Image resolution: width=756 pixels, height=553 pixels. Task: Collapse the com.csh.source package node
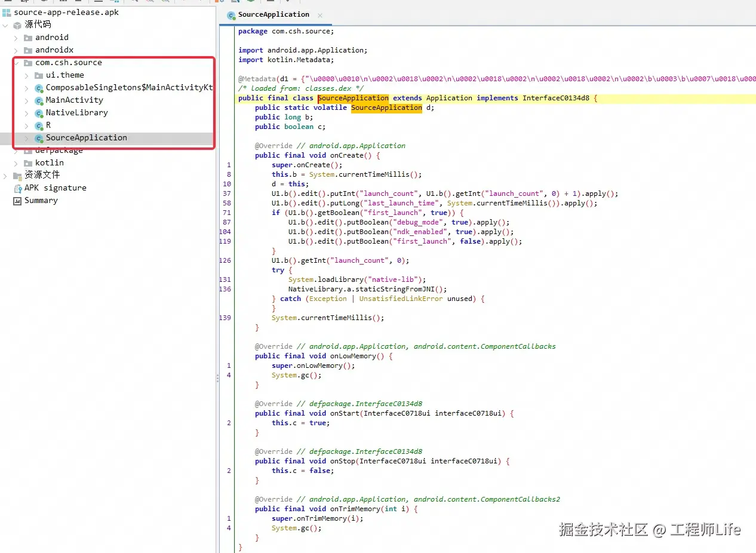(16, 63)
